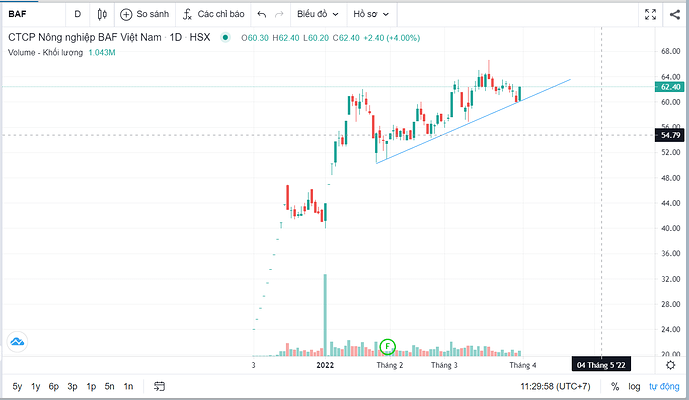This screenshot has width=689, height=400.
Task: Open the go-to-date calendar icon
Action: 159,386
